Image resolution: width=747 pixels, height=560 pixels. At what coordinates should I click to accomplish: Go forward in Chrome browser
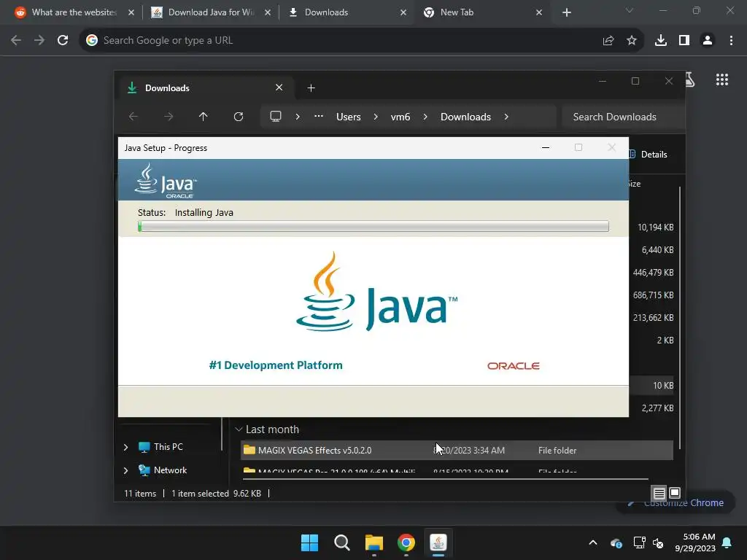pos(39,41)
